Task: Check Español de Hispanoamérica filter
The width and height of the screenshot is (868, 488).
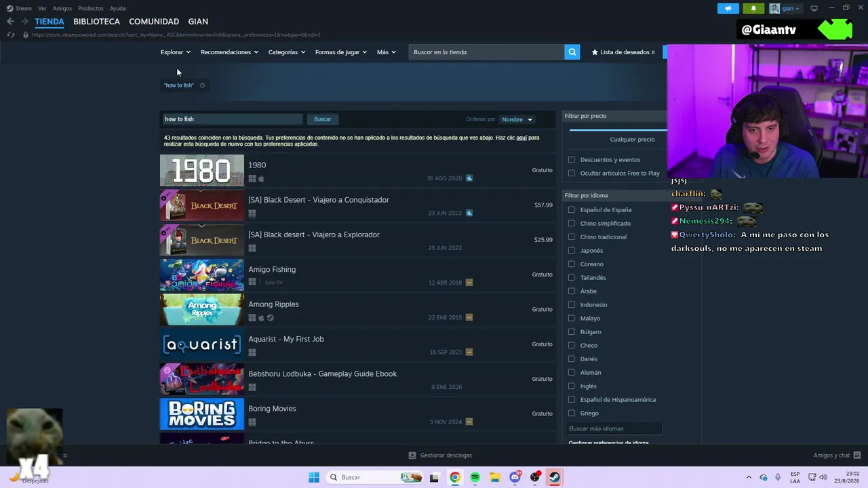Action: click(x=572, y=400)
